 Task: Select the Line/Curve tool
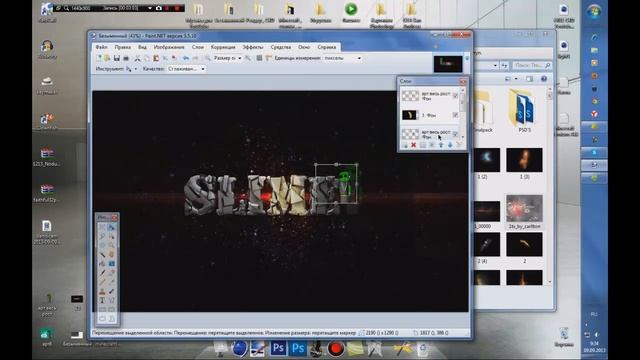point(111,300)
